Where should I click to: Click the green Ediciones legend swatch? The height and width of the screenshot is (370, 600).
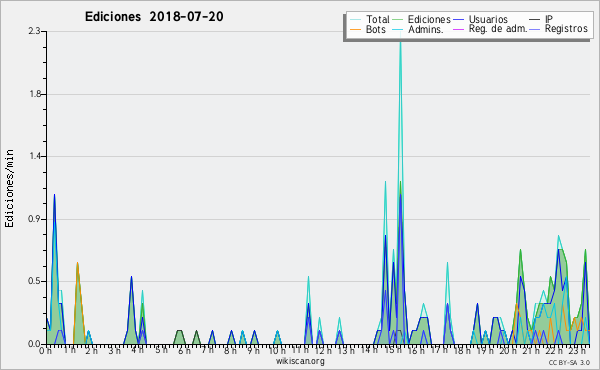pyautogui.click(x=398, y=20)
